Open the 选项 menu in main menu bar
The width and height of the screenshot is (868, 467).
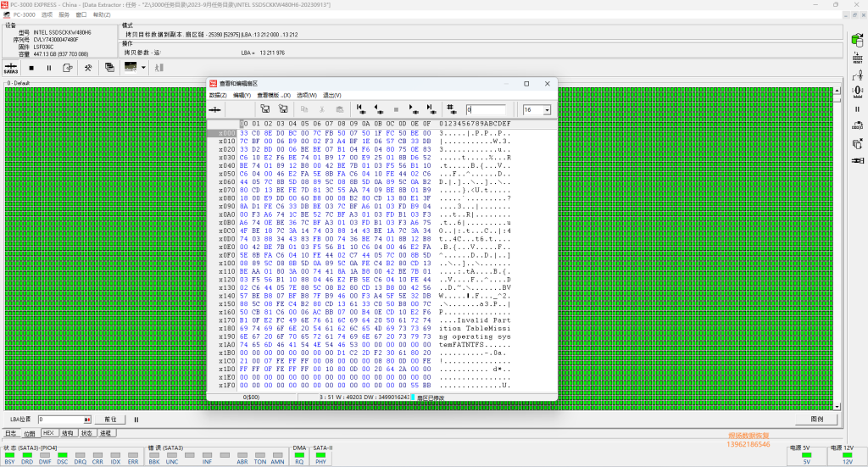coord(47,15)
